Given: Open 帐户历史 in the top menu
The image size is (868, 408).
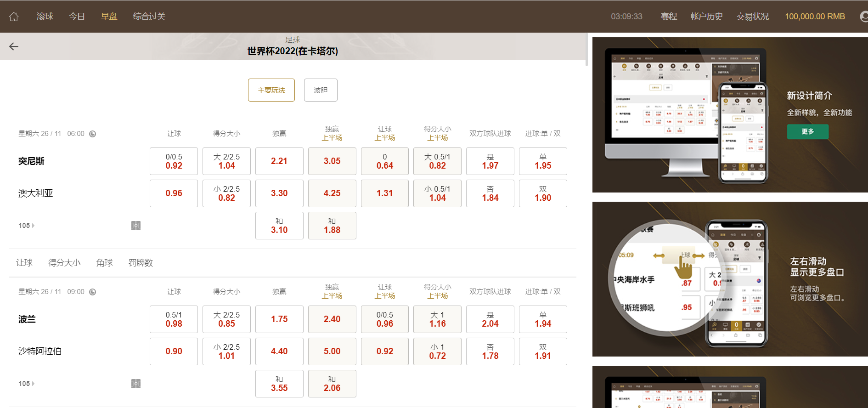Looking at the screenshot, I should pos(706,17).
